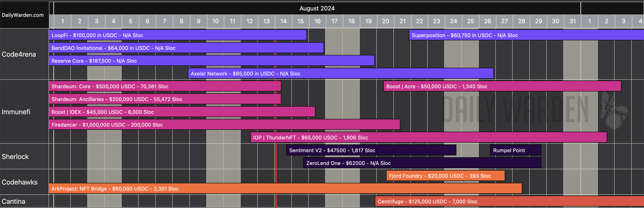Click the day 28 column header

[x=522, y=21]
